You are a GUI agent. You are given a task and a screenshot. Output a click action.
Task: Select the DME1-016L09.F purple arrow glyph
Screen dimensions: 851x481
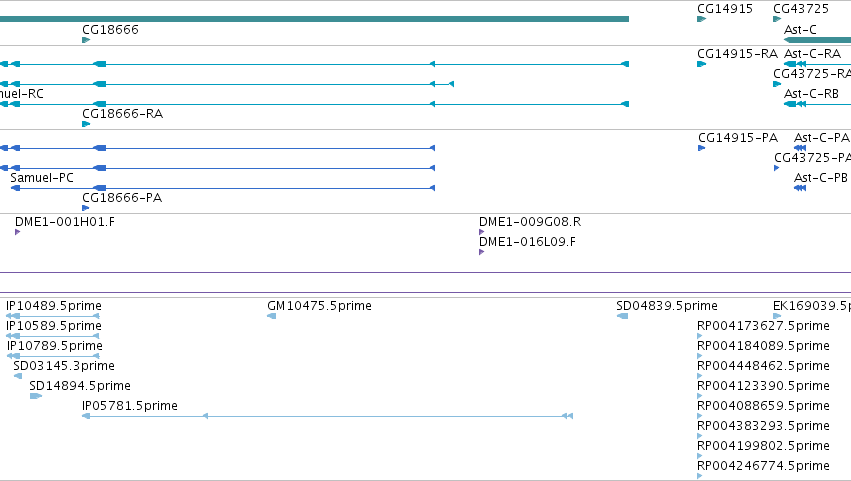(x=481, y=252)
